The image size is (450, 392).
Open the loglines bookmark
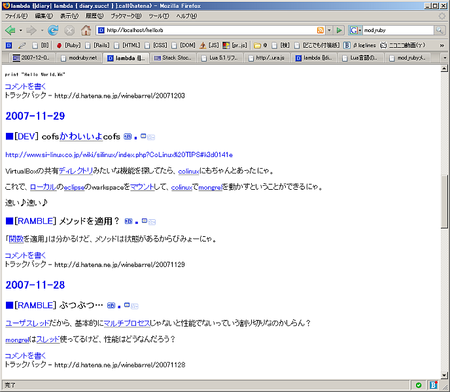pyautogui.click(x=360, y=45)
